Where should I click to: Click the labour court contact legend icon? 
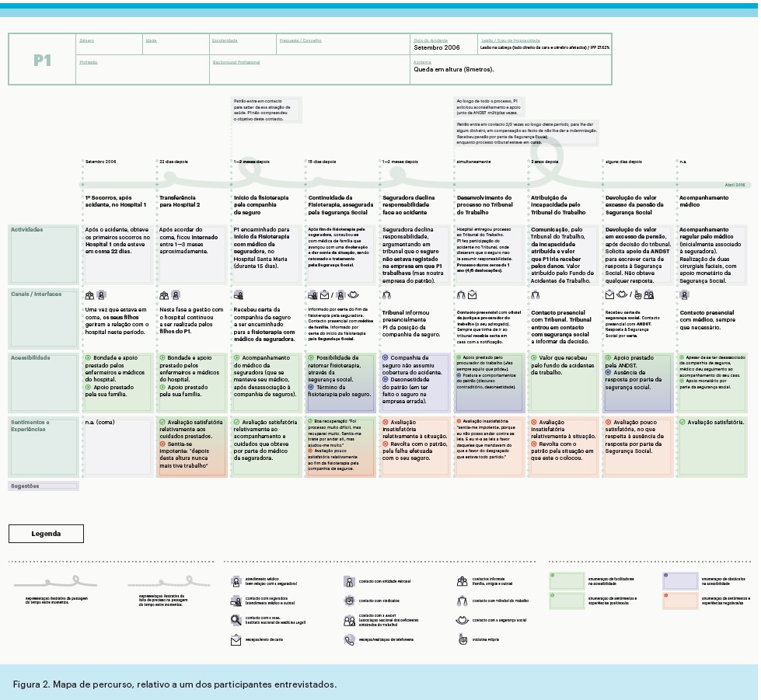pos(462,601)
